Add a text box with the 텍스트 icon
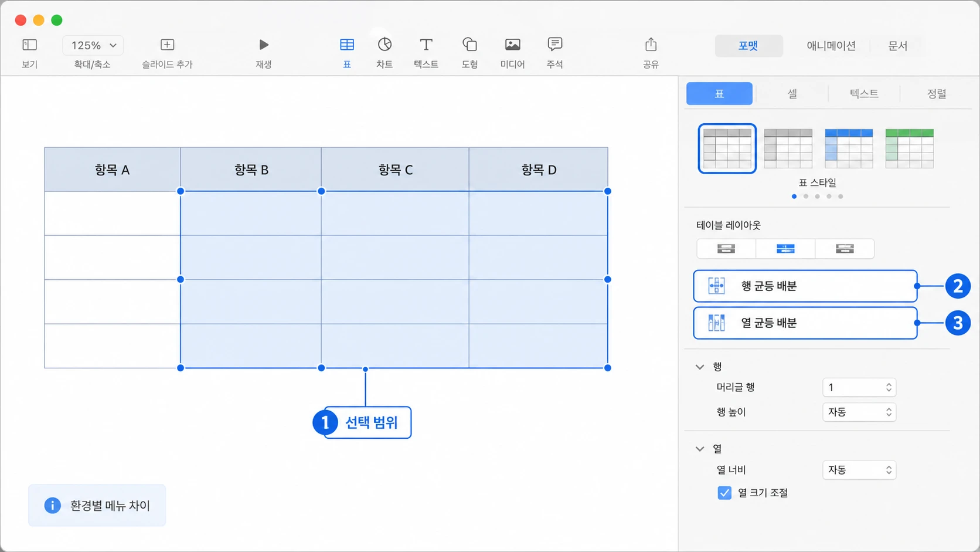The height and width of the screenshot is (552, 980). (426, 45)
